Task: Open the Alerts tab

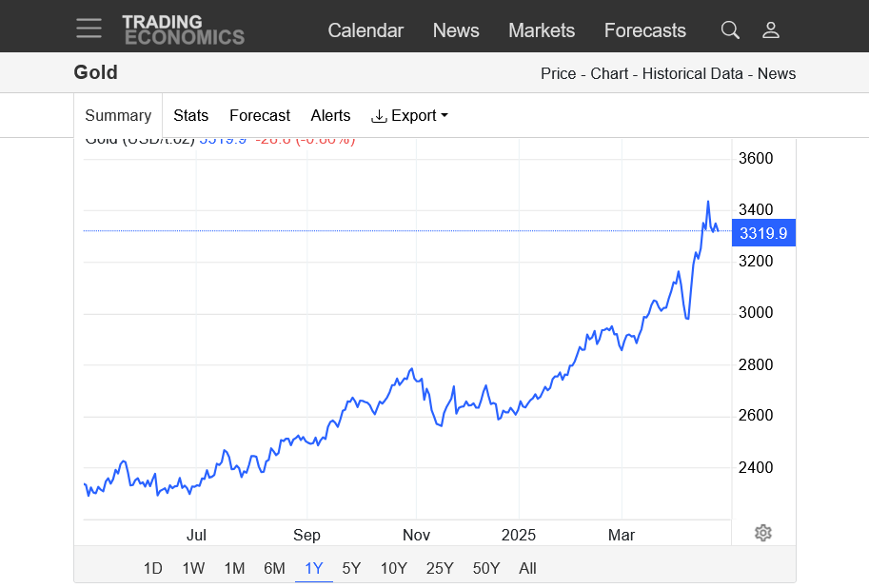Action: [x=330, y=115]
